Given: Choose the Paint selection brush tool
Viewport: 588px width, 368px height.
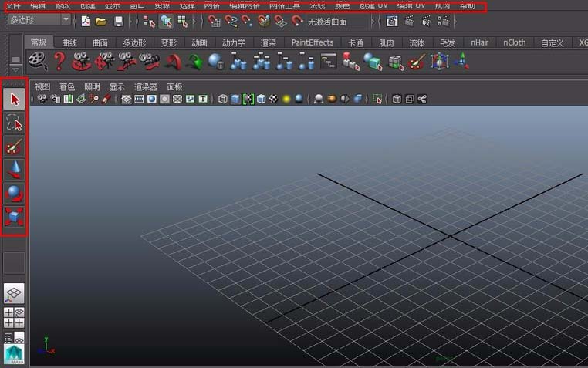Looking at the screenshot, I should (x=15, y=146).
